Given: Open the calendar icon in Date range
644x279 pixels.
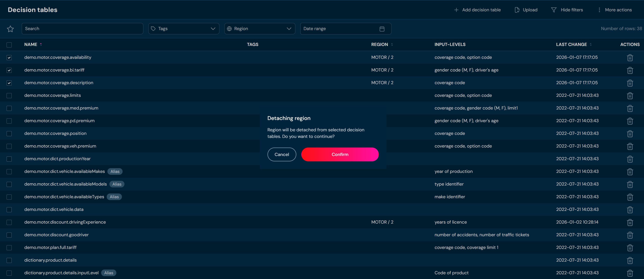Looking at the screenshot, I should [x=382, y=29].
